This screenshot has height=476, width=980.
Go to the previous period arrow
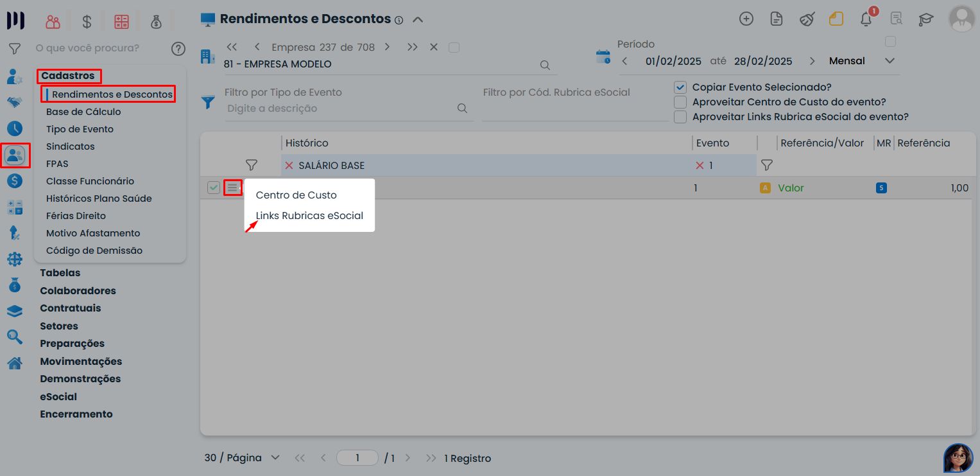click(x=624, y=61)
